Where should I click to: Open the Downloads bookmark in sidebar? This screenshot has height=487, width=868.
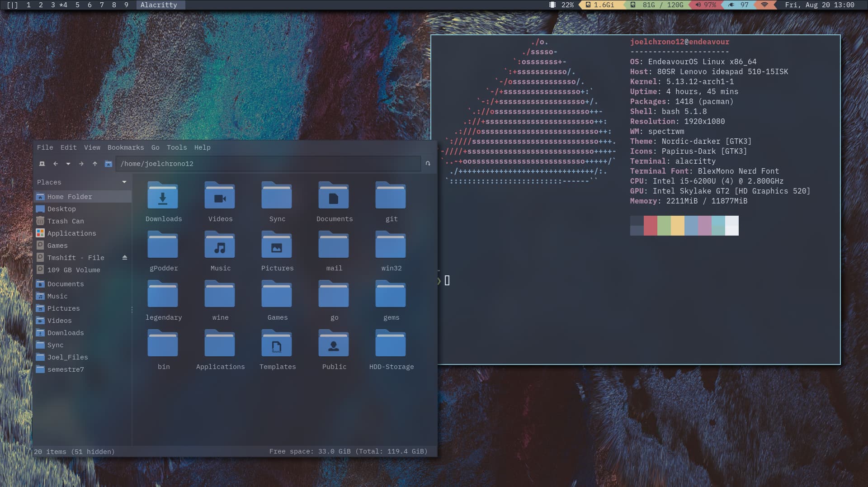coord(83,333)
